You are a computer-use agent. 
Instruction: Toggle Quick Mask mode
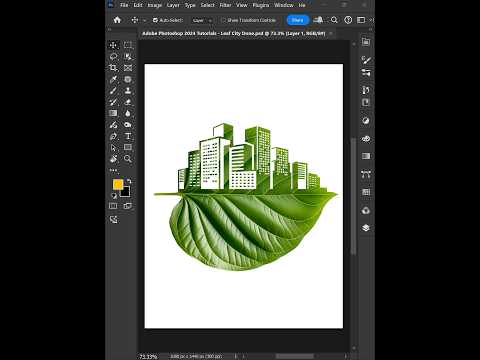click(x=113, y=206)
